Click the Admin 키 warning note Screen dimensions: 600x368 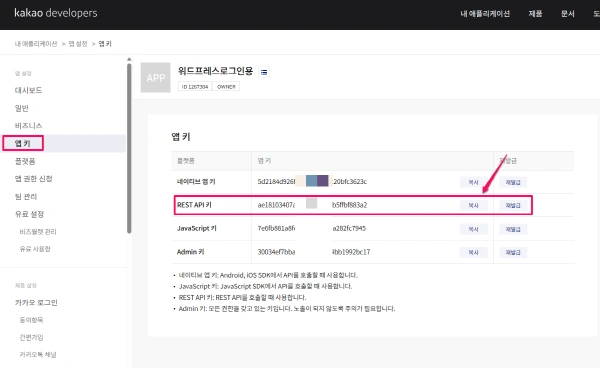click(287, 308)
